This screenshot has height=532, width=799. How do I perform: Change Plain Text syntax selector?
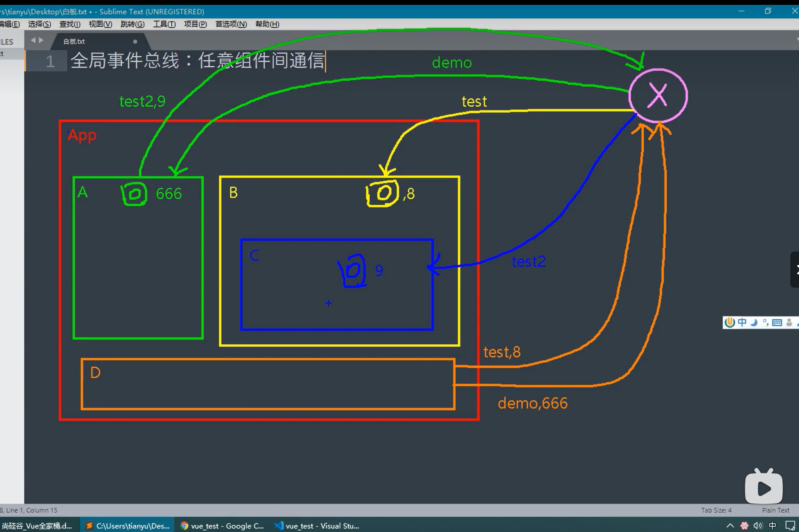(775, 510)
